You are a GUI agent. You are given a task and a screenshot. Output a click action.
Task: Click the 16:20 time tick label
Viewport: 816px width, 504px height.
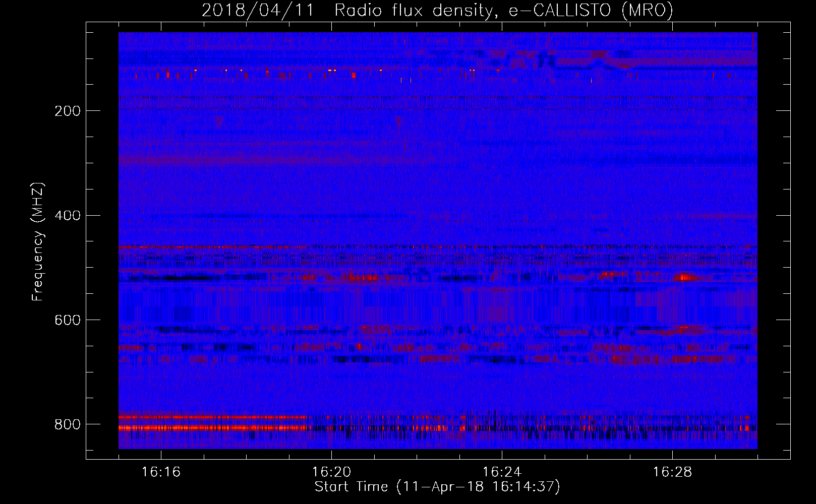tap(331, 472)
